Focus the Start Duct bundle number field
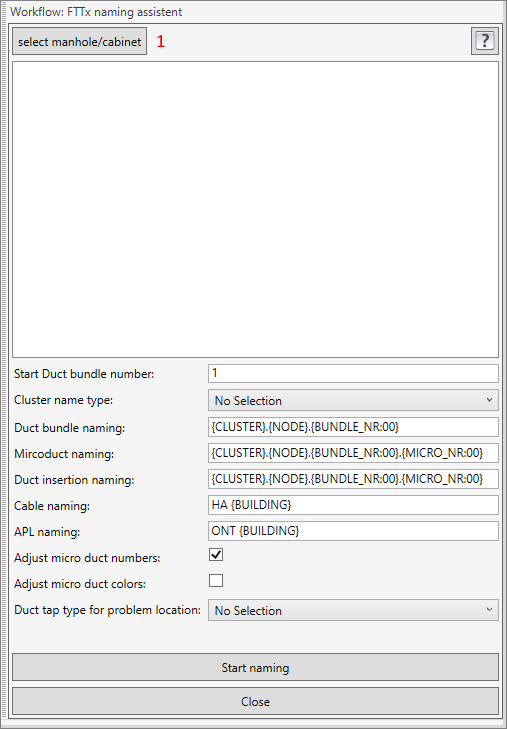Image resolution: width=507 pixels, height=729 pixels. pos(353,373)
